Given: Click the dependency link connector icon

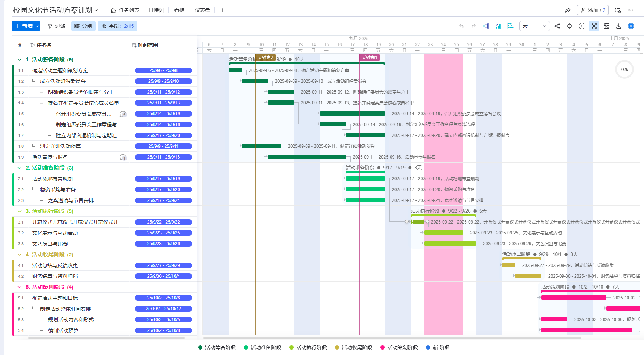Looking at the screenshot, I should (x=557, y=26).
